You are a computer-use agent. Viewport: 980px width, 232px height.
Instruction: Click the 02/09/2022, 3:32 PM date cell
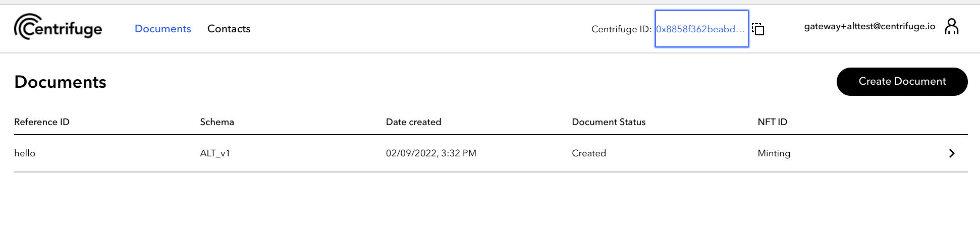tap(431, 153)
